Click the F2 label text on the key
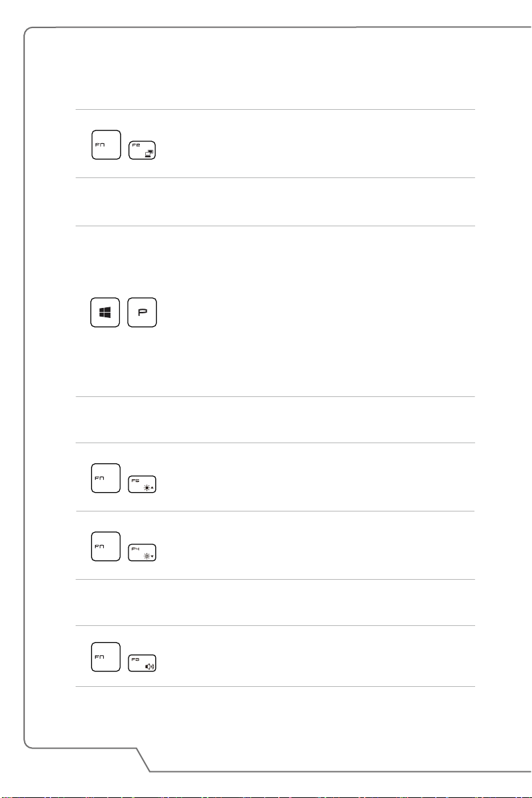This screenshot has height=798, width=532. pyautogui.click(x=136, y=145)
